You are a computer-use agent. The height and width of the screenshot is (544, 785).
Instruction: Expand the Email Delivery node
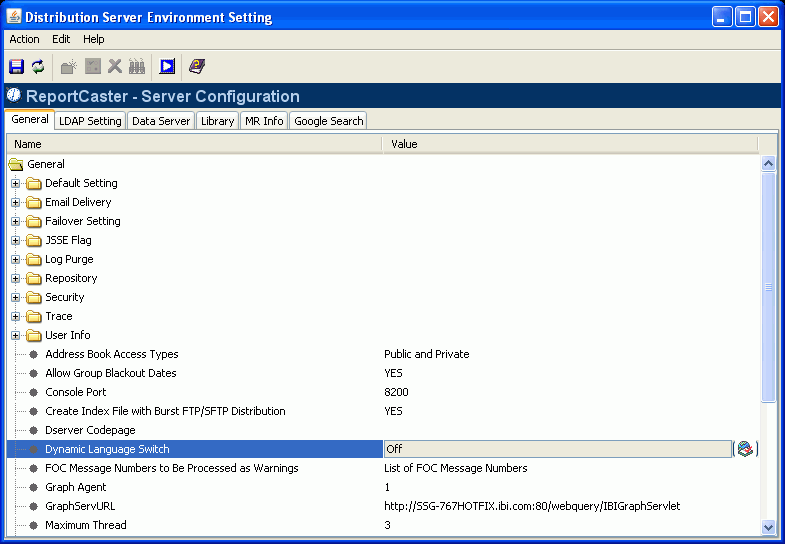pyautogui.click(x=16, y=202)
